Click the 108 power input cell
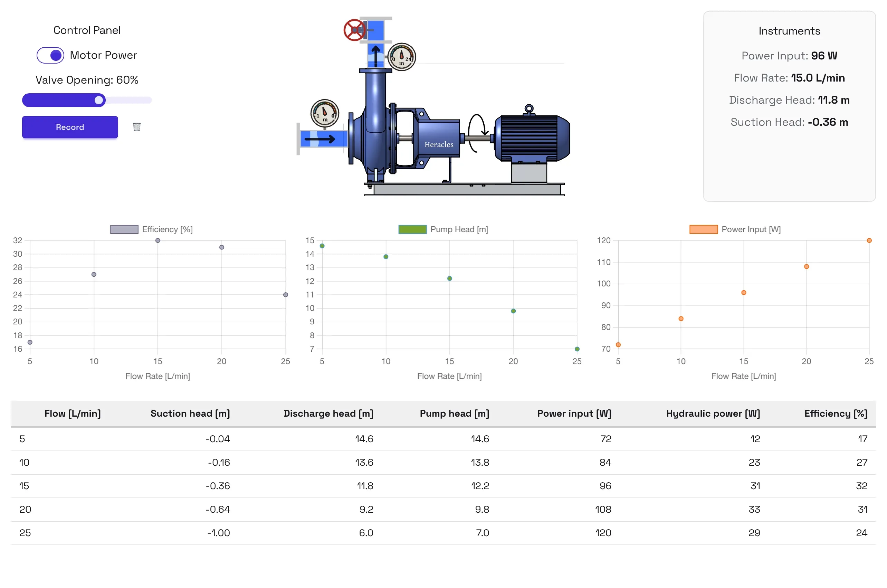The image size is (887, 588). pos(603,509)
